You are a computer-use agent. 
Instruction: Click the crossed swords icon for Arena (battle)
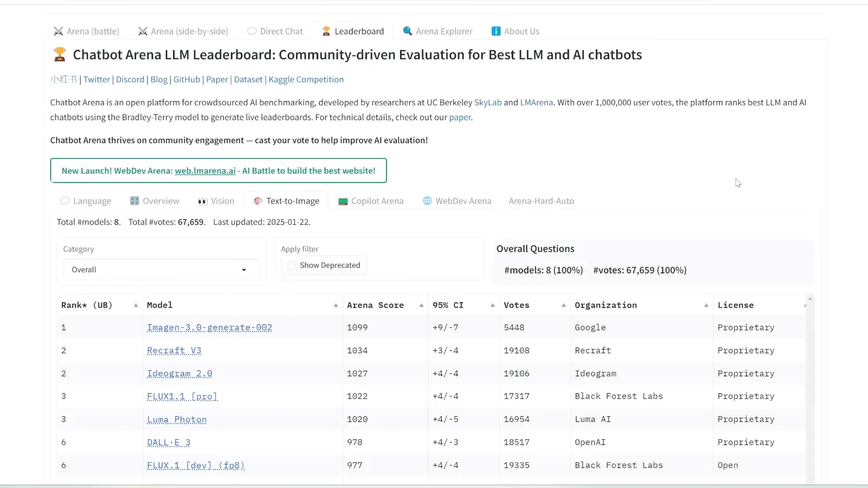(x=58, y=31)
